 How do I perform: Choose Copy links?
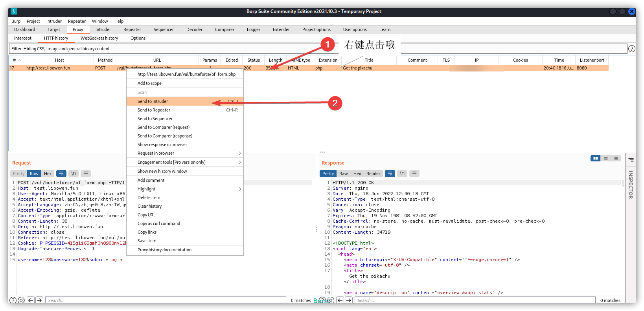click(185, 232)
